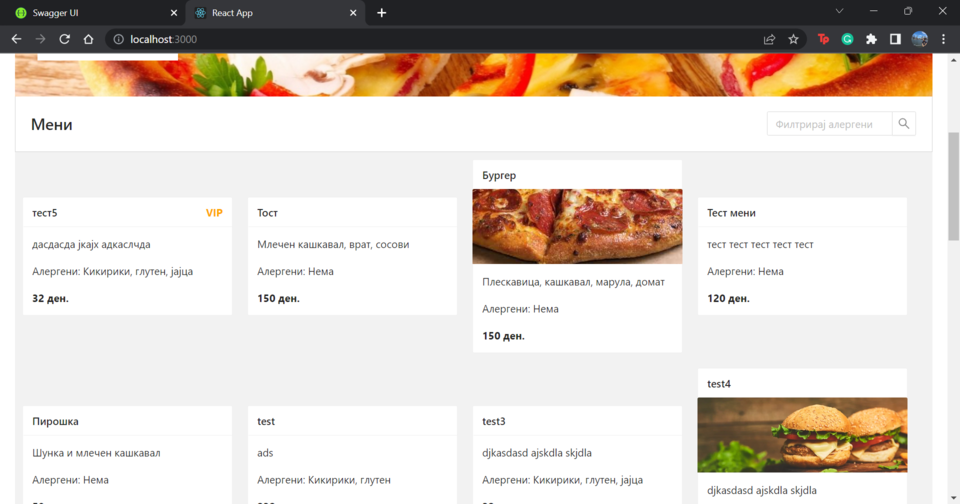Open a new browser tab
The height and width of the screenshot is (504, 960).
382,13
